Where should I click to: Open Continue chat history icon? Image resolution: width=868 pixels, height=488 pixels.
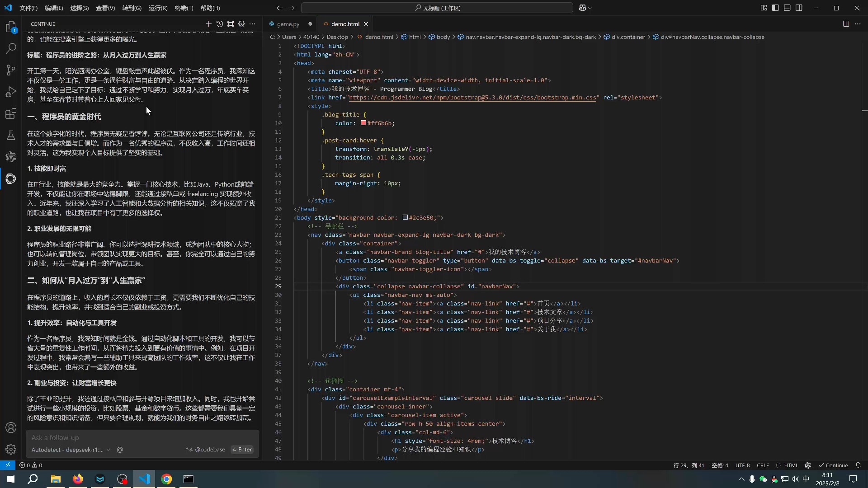coord(220,23)
